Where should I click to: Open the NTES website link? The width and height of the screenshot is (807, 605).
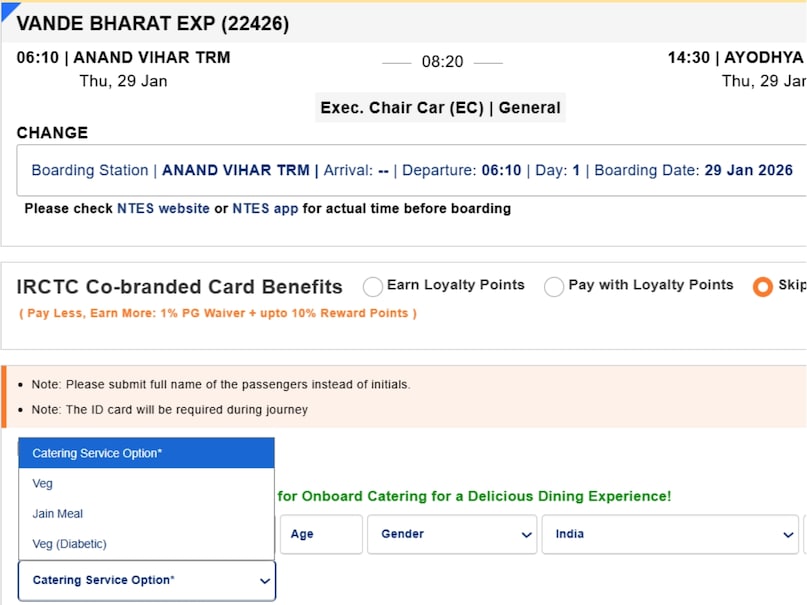click(x=162, y=209)
